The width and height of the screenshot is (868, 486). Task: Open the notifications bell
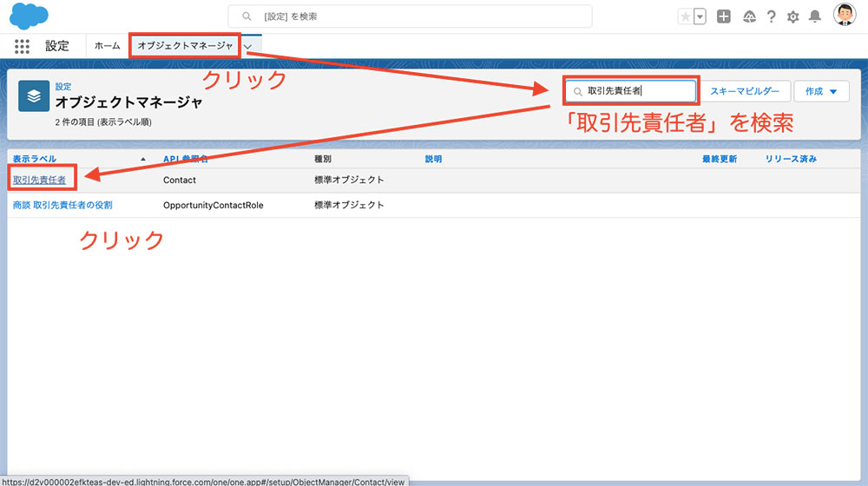(815, 16)
